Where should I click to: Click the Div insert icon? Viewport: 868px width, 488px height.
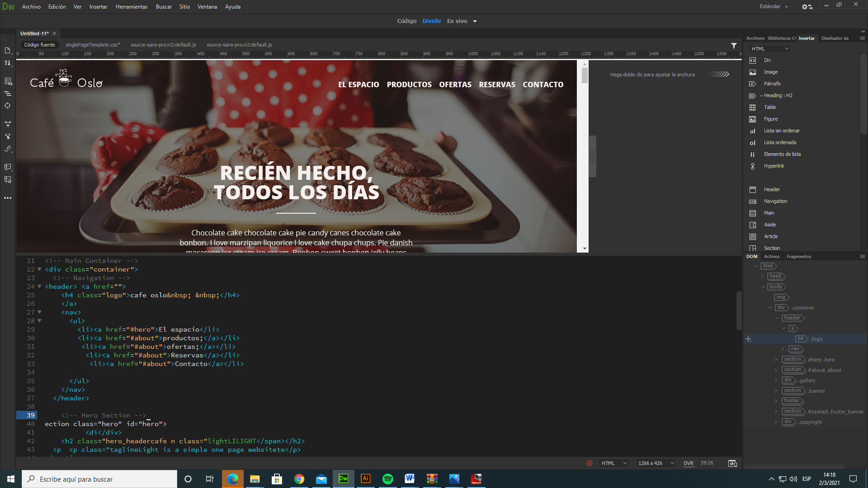(x=753, y=61)
